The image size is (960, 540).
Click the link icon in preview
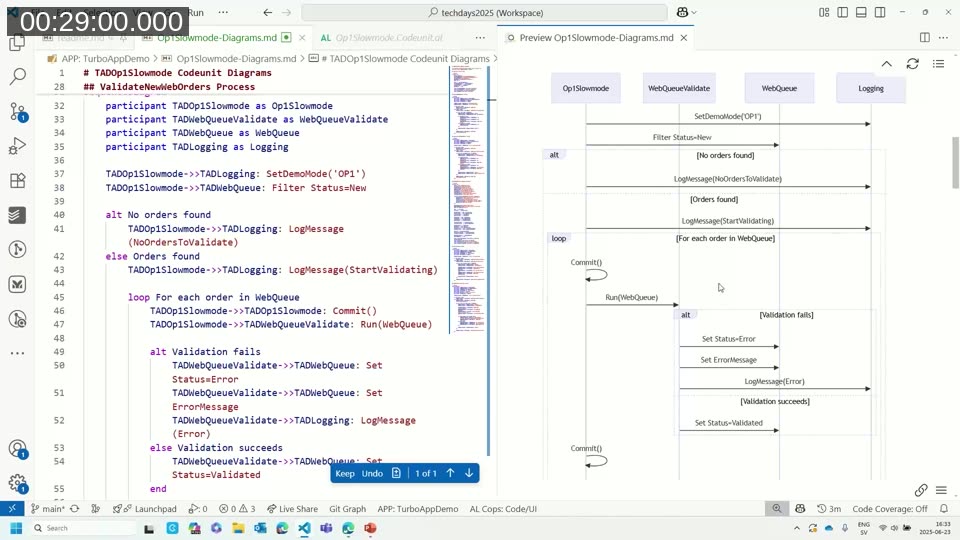[921, 490]
